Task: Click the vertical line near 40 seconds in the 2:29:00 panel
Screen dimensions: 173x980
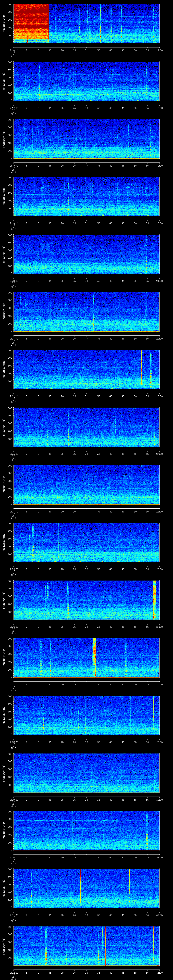Action: click(x=110, y=770)
